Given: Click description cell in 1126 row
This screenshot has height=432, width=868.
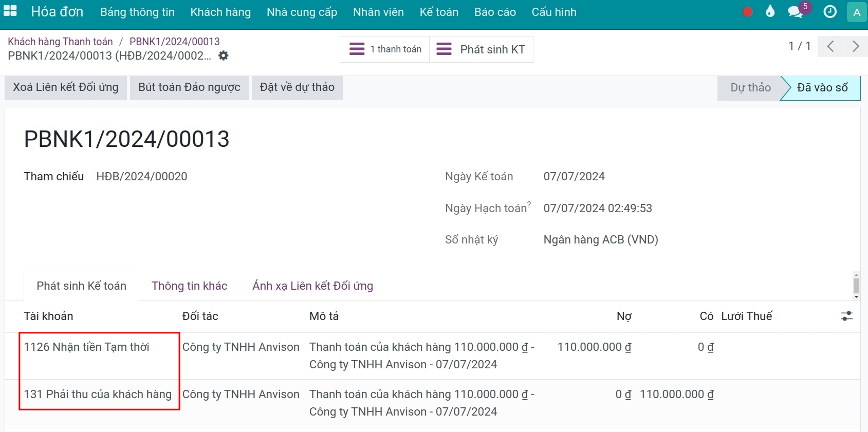Looking at the screenshot, I should 421,355.
